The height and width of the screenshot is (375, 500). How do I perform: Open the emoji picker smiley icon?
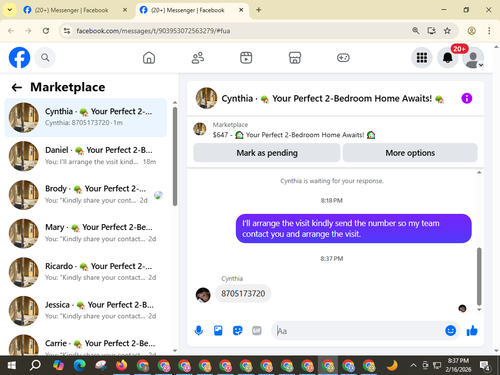(x=450, y=330)
